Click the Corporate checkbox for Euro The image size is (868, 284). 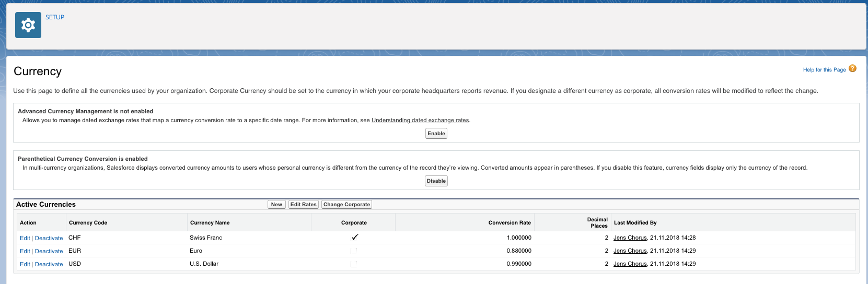[x=354, y=251]
